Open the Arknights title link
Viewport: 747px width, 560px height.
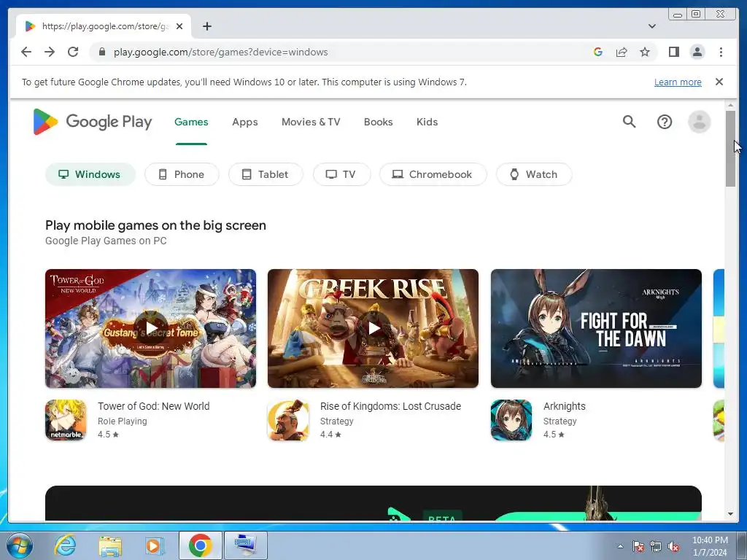(x=564, y=406)
